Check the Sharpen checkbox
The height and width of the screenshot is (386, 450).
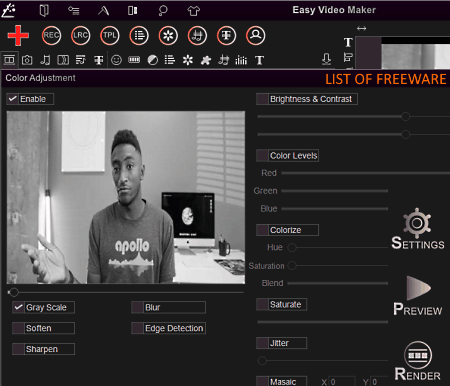pos(18,349)
